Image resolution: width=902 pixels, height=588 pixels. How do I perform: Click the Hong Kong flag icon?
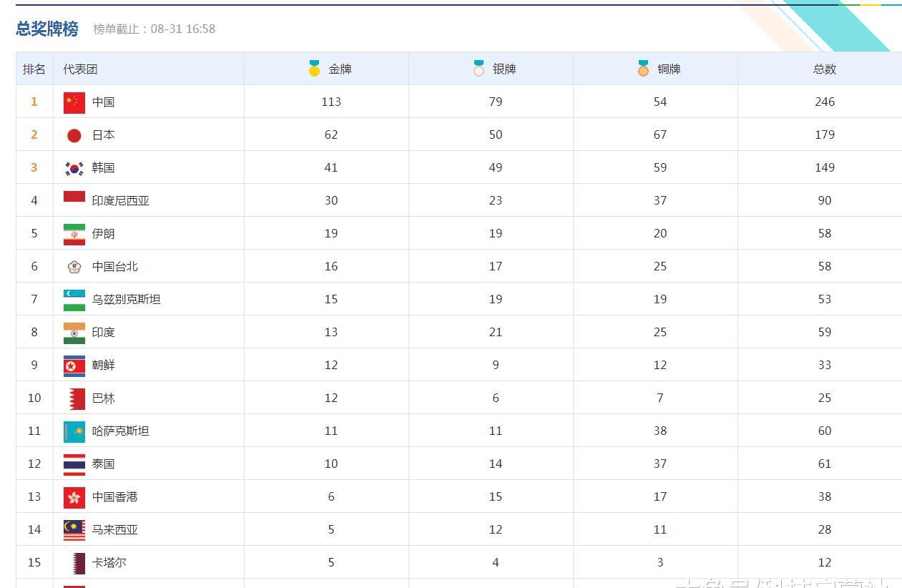click(x=74, y=497)
